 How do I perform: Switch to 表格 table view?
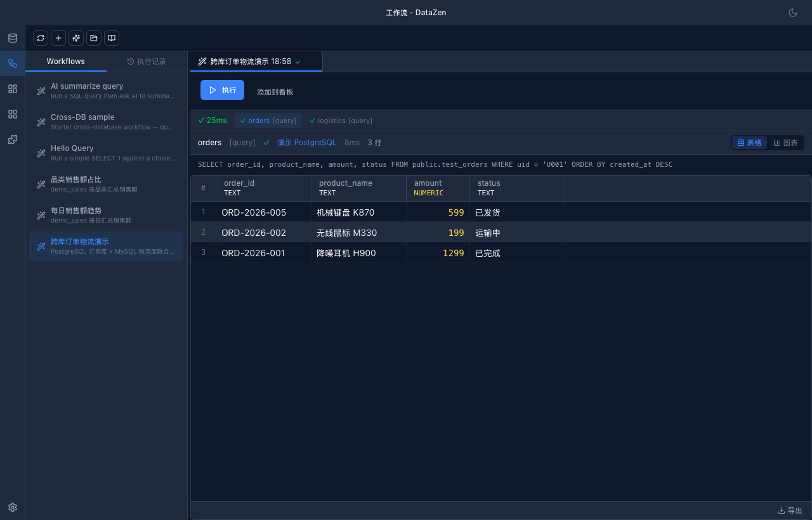click(x=749, y=143)
